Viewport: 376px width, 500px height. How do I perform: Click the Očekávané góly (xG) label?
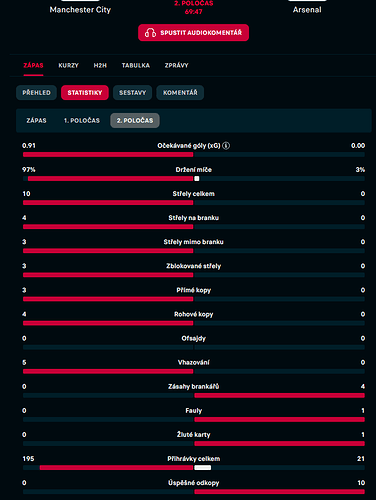point(189,146)
